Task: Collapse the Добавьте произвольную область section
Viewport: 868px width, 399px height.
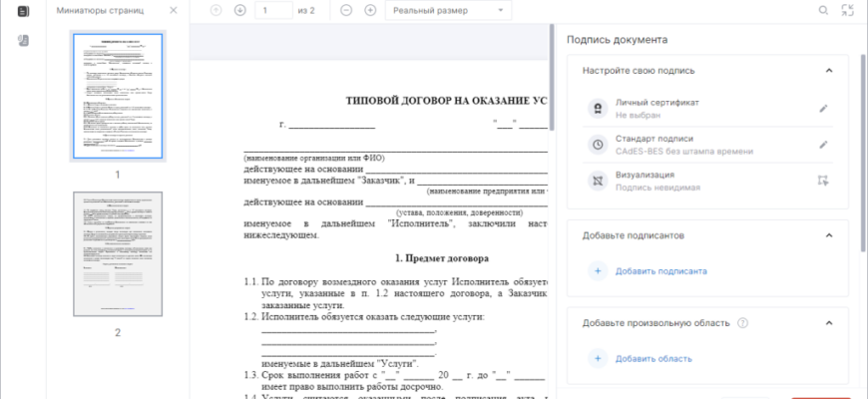Action: 829,322
